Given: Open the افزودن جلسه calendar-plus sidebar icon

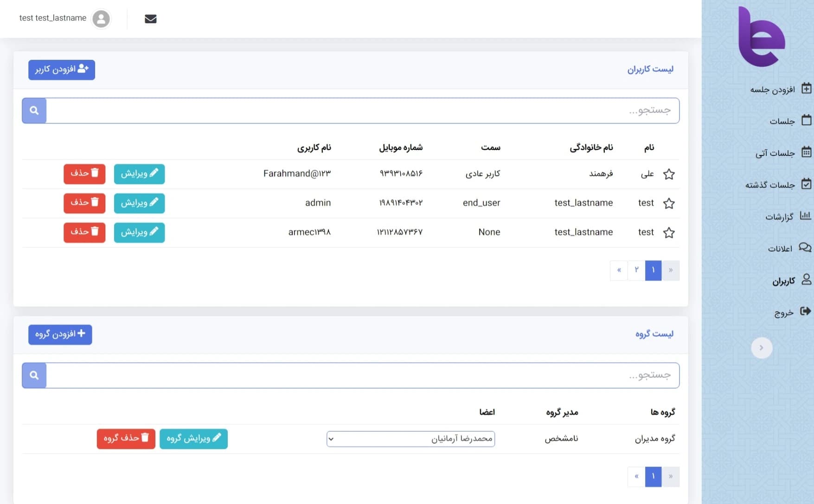Looking at the screenshot, I should (x=806, y=89).
